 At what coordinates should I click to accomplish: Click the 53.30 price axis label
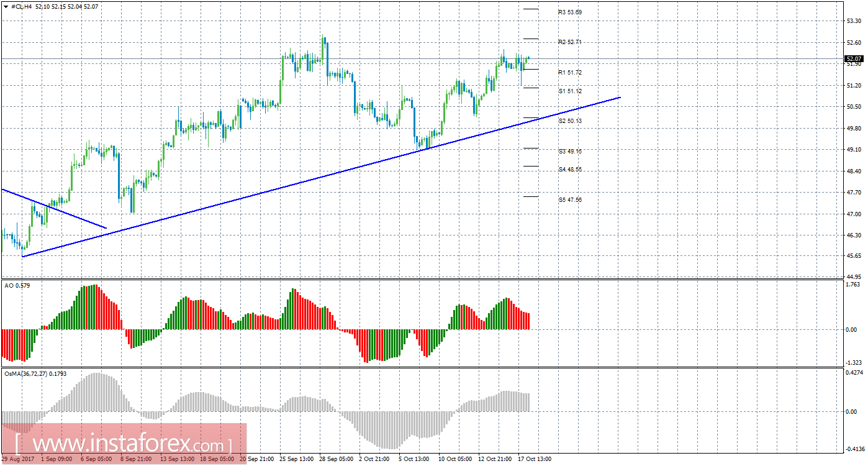point(854,21)
